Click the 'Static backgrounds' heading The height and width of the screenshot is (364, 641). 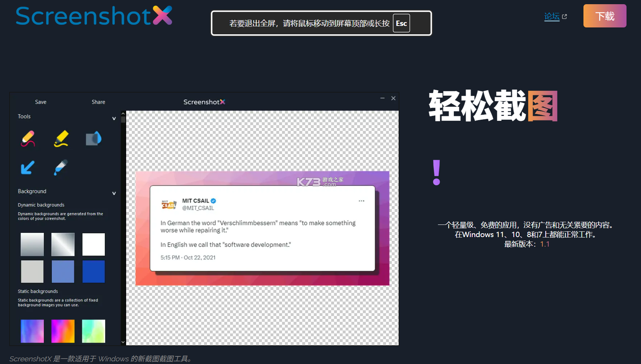38,291
